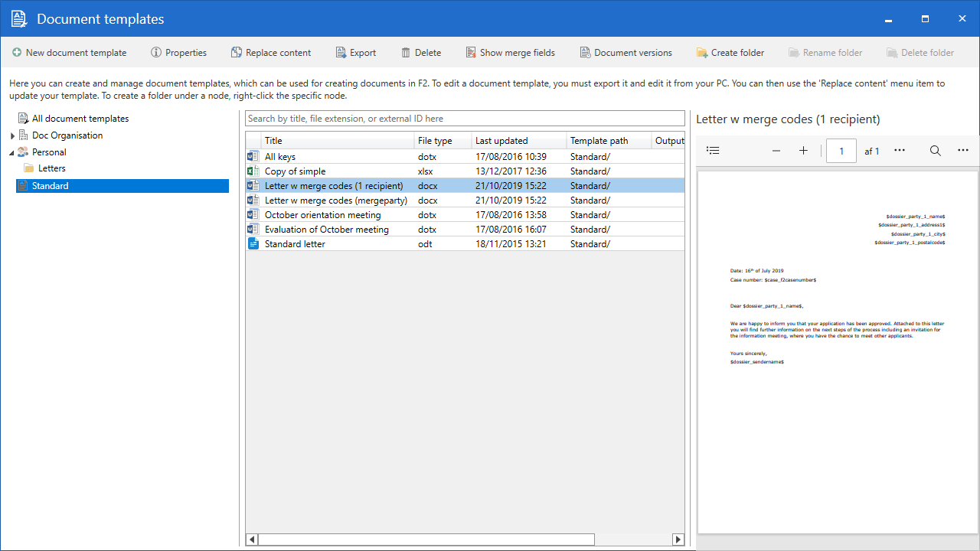Select the Letters folder

[x=51, y=168]
